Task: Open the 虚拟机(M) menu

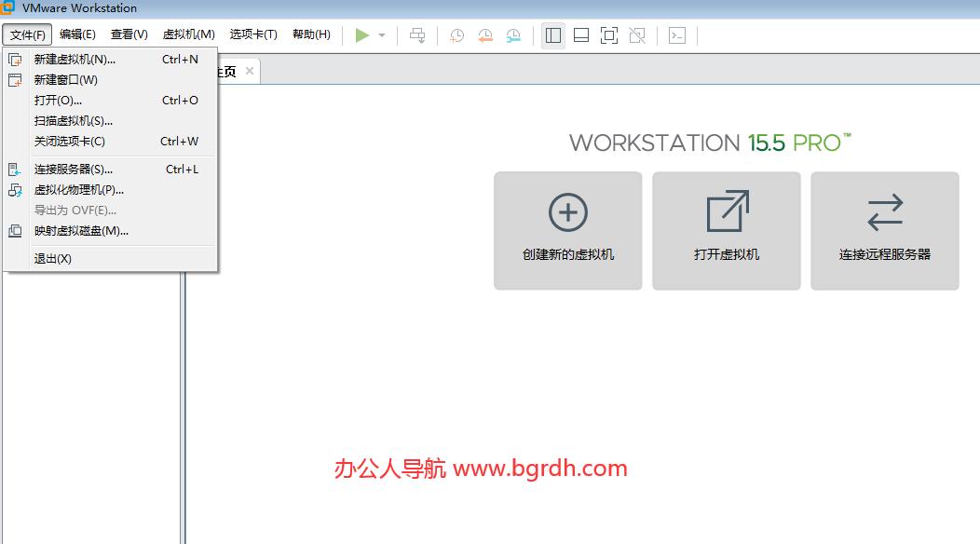Action: pos(188,34)
